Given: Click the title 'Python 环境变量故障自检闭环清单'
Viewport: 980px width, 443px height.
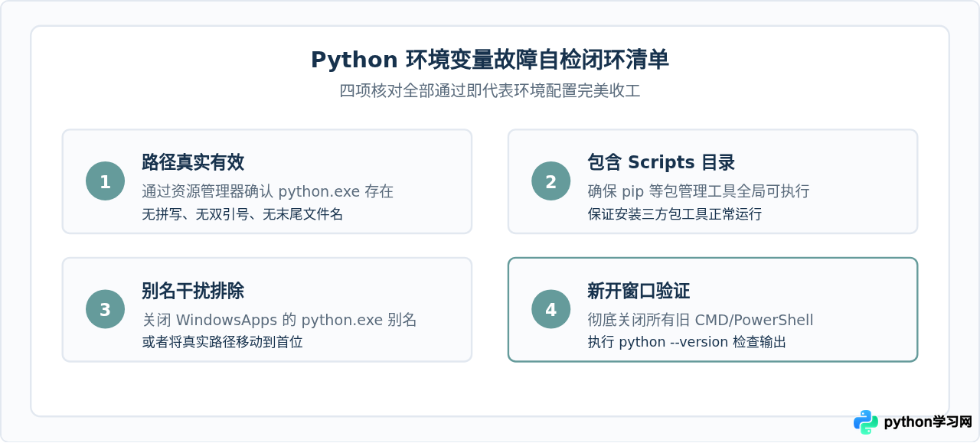Looking at the screenshot, I should tap(490, 60).
